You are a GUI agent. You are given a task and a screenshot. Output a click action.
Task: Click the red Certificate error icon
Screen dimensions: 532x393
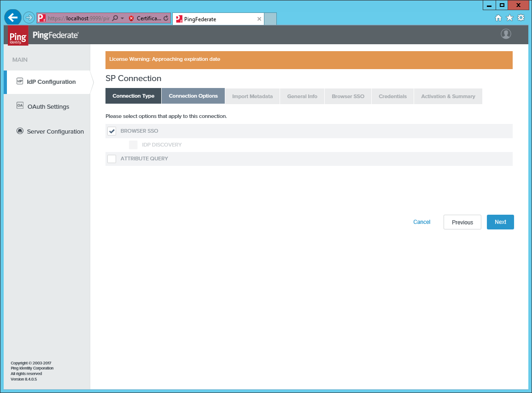[131, 18]
